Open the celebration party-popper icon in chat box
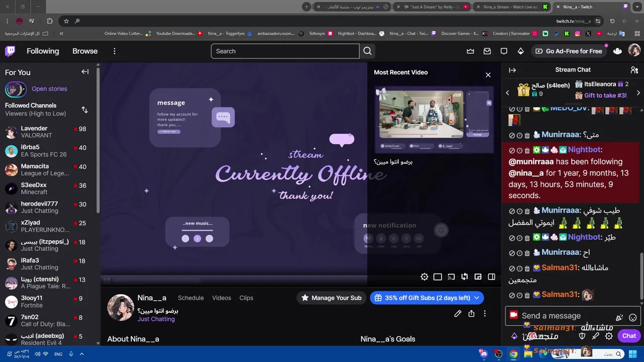The image size is (644, 362). pyautogui.click(x=619, y=317)
